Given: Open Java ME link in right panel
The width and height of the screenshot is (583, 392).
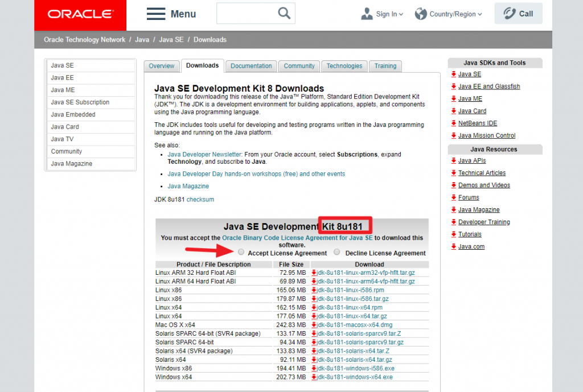Looking at the screenshot, I should (470, 98).
